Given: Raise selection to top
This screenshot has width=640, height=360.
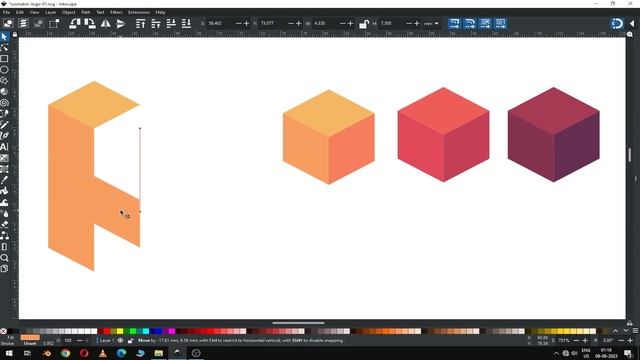Looking at the screenshot, I should 140,23.
